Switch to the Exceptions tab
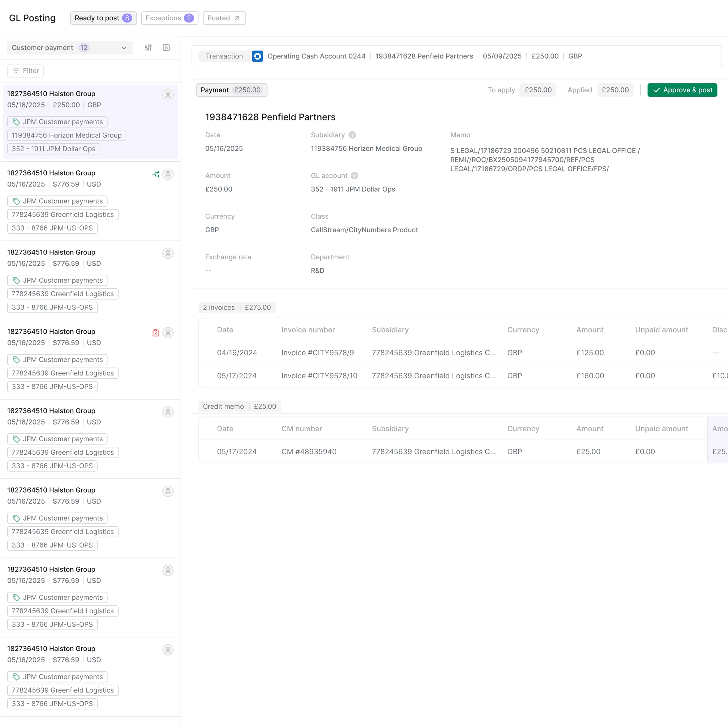 click(170, 18)
